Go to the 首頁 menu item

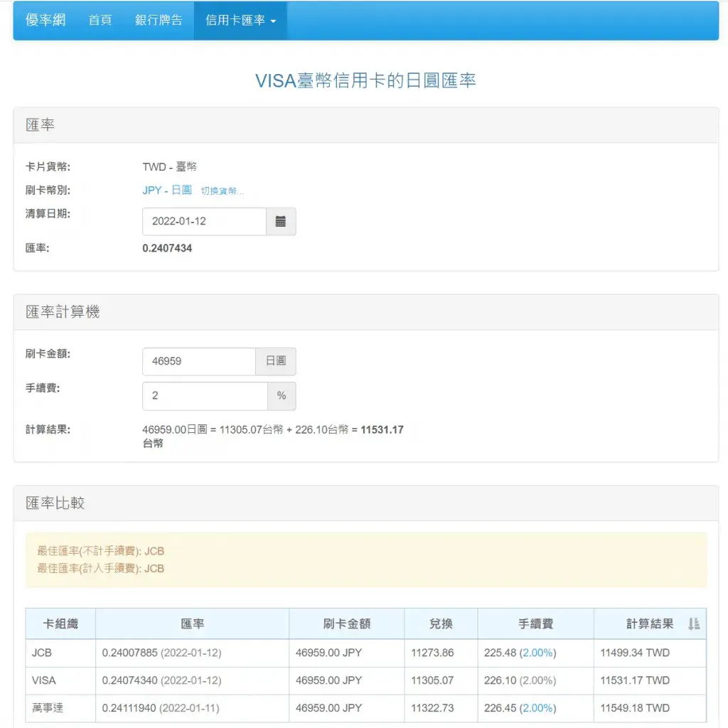[100, 20]
